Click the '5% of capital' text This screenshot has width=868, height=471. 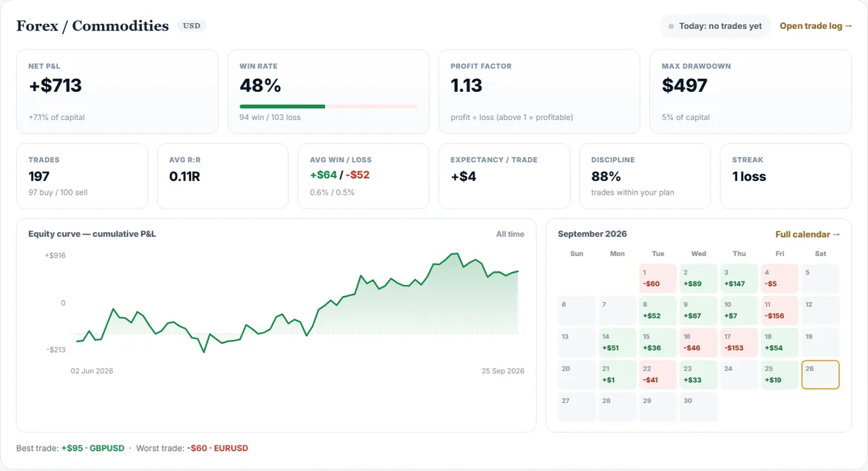click(x=686, y=117)
